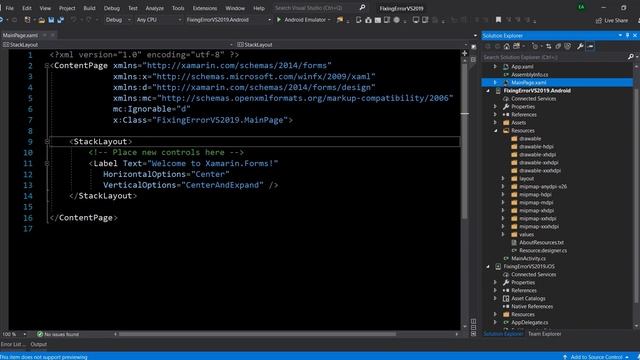Click the Undo arrow icon
640x360 pixels.
(73, 20)
